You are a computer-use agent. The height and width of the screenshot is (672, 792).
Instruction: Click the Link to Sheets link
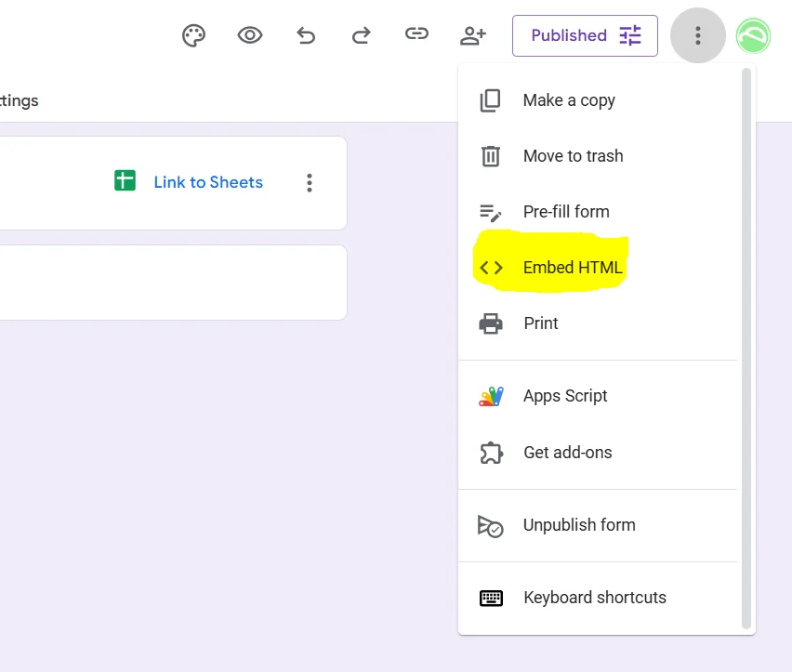click(208, 182)
